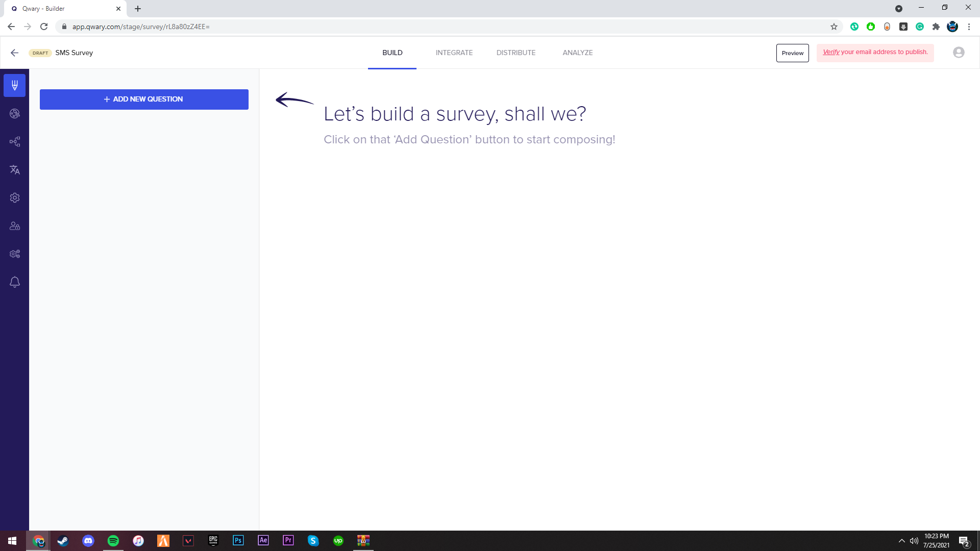This screenshot has height=551, width=980.
Task: Click the back arrow beside SMS Survey
Action: [x=14, y=53]
